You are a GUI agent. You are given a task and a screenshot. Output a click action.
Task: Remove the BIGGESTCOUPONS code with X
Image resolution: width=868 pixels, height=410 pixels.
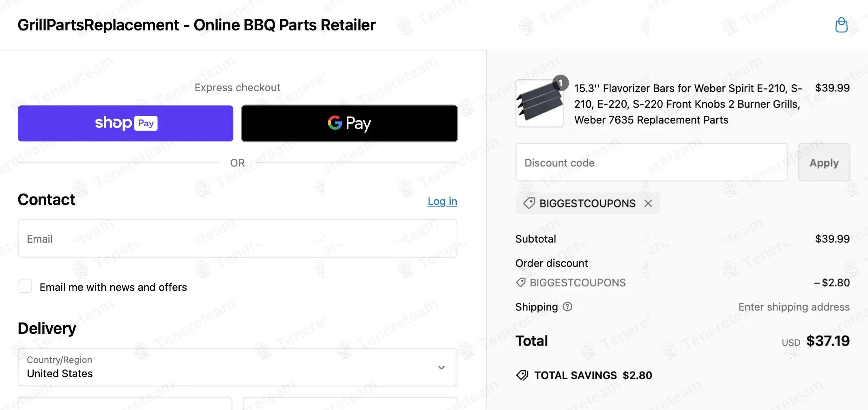(x=648, y=203)
